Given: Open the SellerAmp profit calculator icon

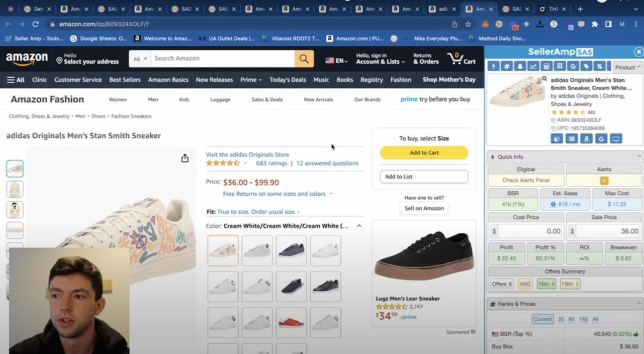Looking at the screenshot, I should coord(545,66).
